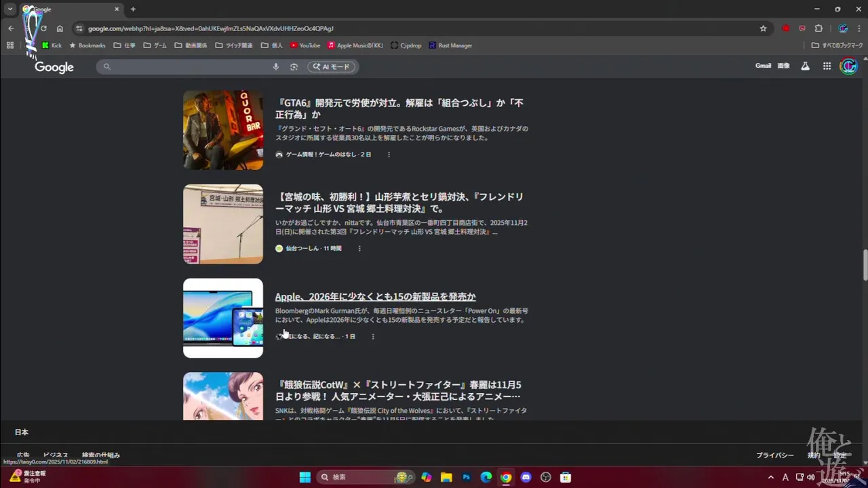The height and width of the screenshot is (488, 868).
Task: Open the 画像 images link
Action: pos(783,66)
